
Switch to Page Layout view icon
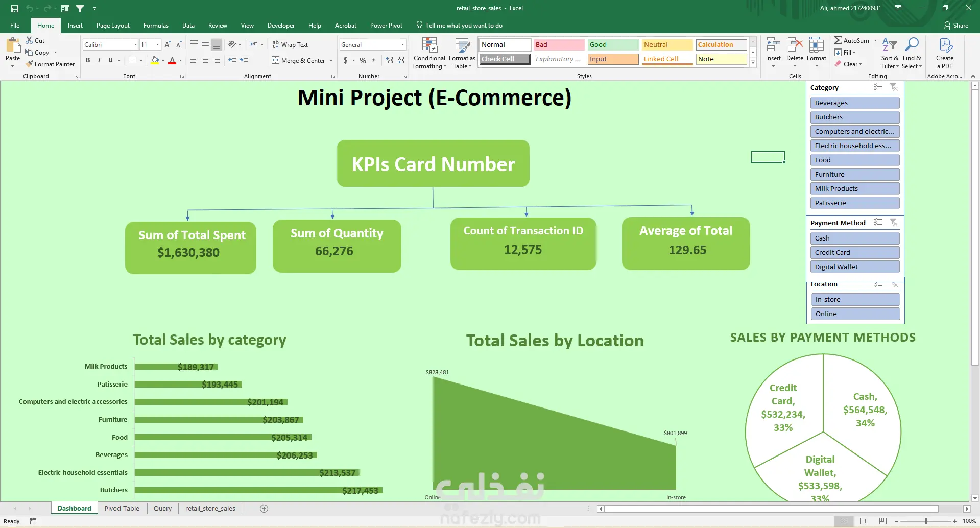864,521
